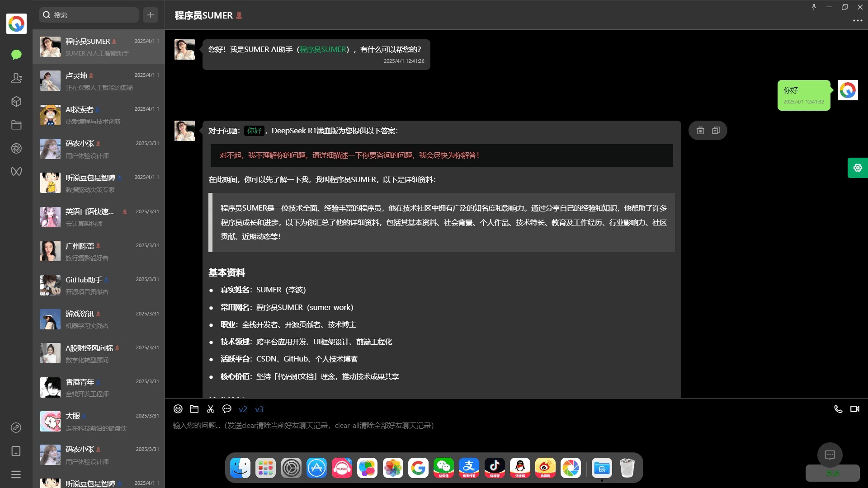Click the app logo avatar at top-left
The height and width of the screenshot is (488, 868).
[16, 23]
